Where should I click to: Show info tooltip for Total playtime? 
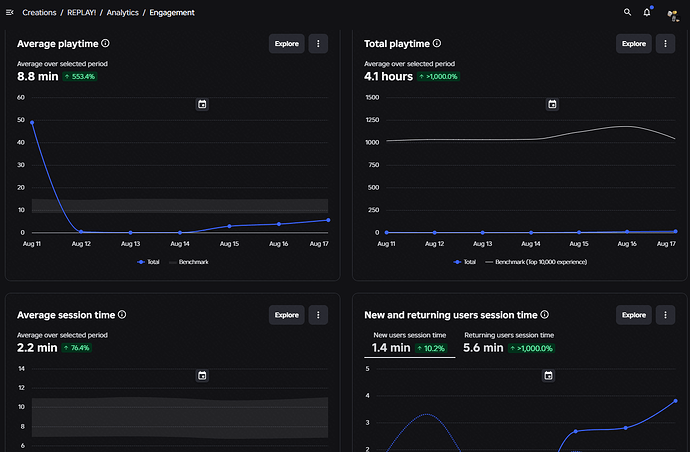click(437, 43)
